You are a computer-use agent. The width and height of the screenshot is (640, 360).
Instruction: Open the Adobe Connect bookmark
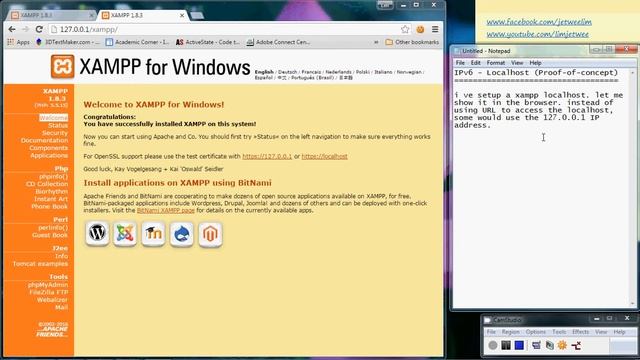(278, 42)
